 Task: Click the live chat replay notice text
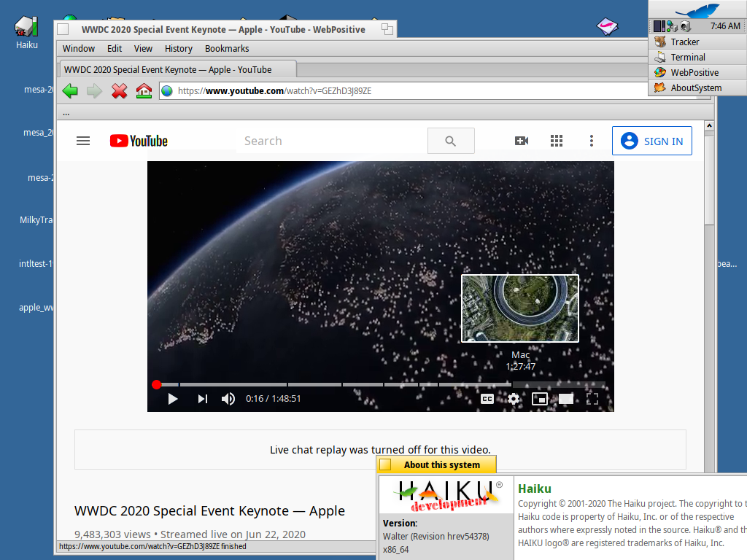(x=380, y=449)
